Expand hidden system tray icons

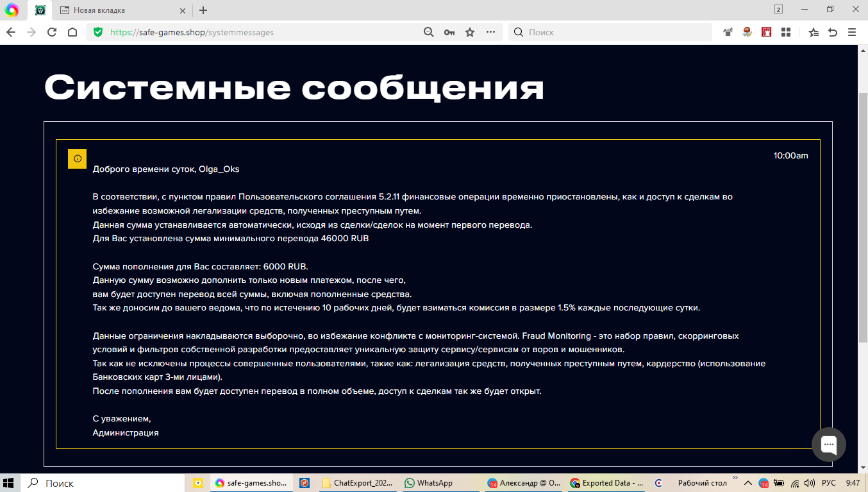(747, 483)
